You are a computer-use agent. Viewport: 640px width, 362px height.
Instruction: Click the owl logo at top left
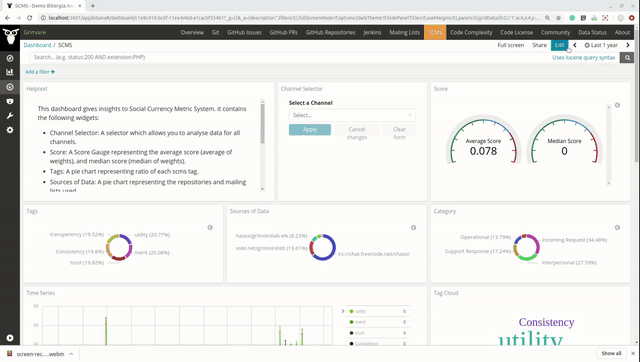pyautogui.click(x=10, y=36)
